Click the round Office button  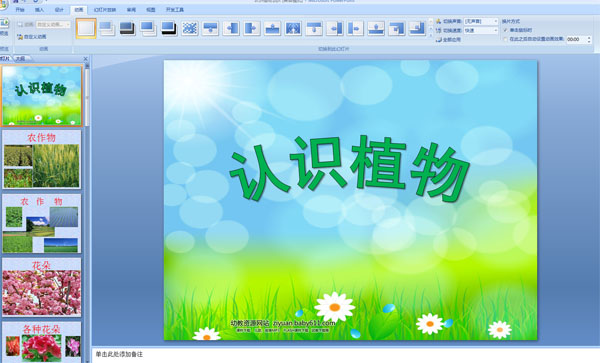[x=3, y=4]
